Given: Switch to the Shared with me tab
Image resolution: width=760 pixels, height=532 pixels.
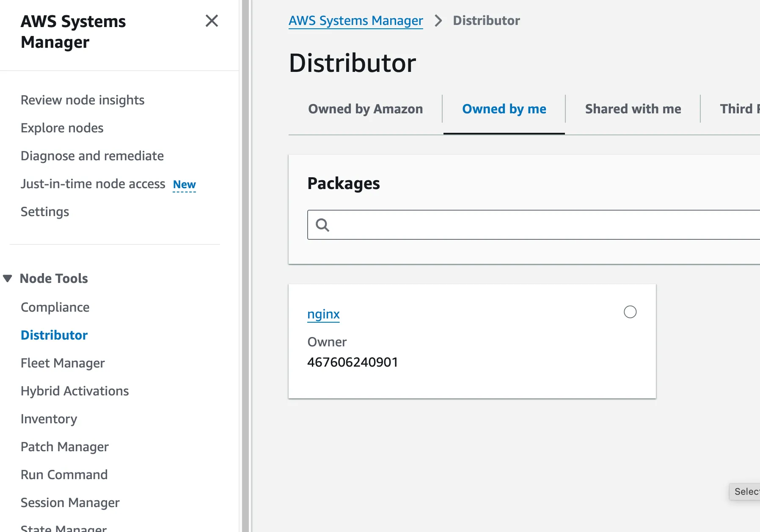Looking at the screenshot, I should (x=633, y=109).
